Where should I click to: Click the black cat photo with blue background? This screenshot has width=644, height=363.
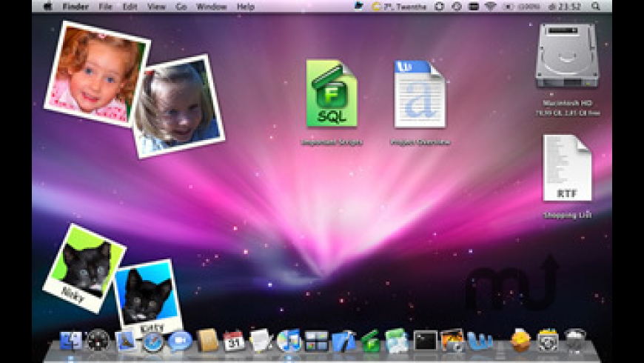pyautogui.click(x=148, y=298)
